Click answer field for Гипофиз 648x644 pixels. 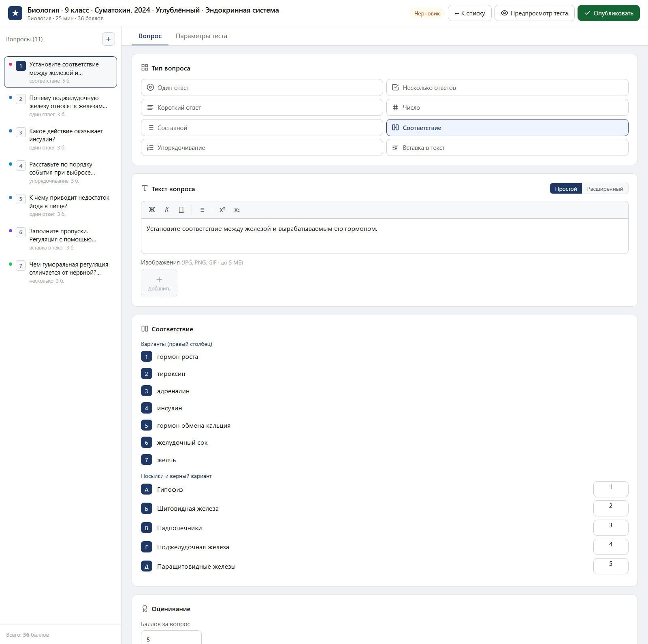[x=611, y=489]
